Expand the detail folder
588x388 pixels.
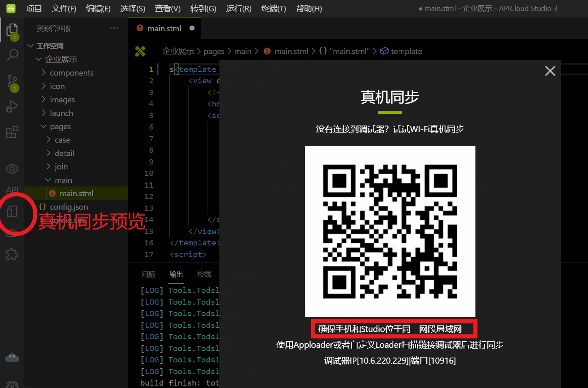(x=48, y=153)
